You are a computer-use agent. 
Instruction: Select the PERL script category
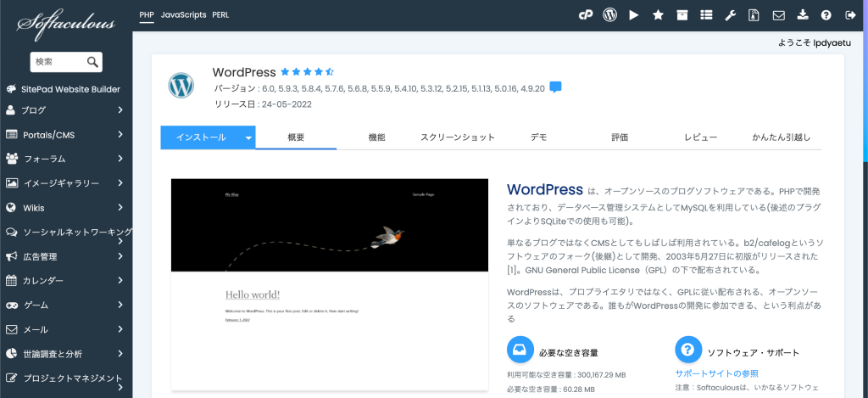pyautogui.click(x=220, y=15)
